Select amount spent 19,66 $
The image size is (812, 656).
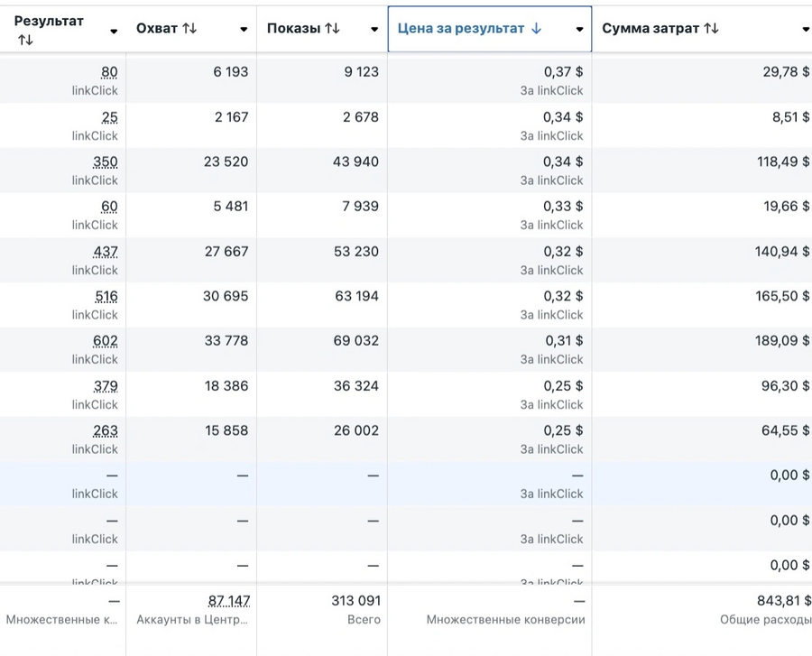pos(787,207)
